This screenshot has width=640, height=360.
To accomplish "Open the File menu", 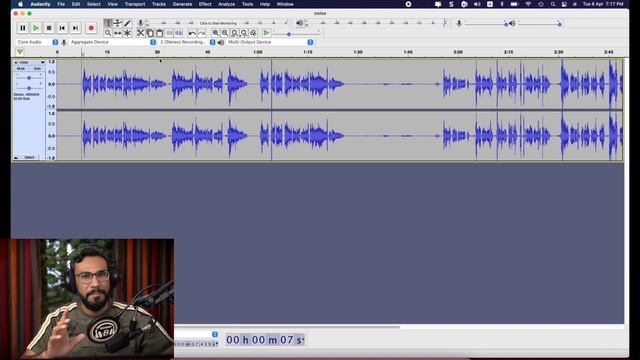I will pos(61,4).
